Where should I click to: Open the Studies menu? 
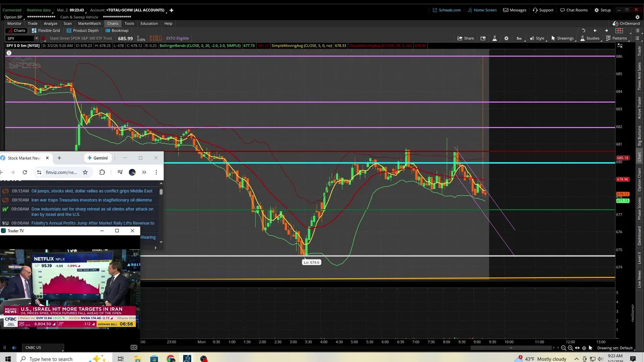pyautogui.click(x=590, y=38)
